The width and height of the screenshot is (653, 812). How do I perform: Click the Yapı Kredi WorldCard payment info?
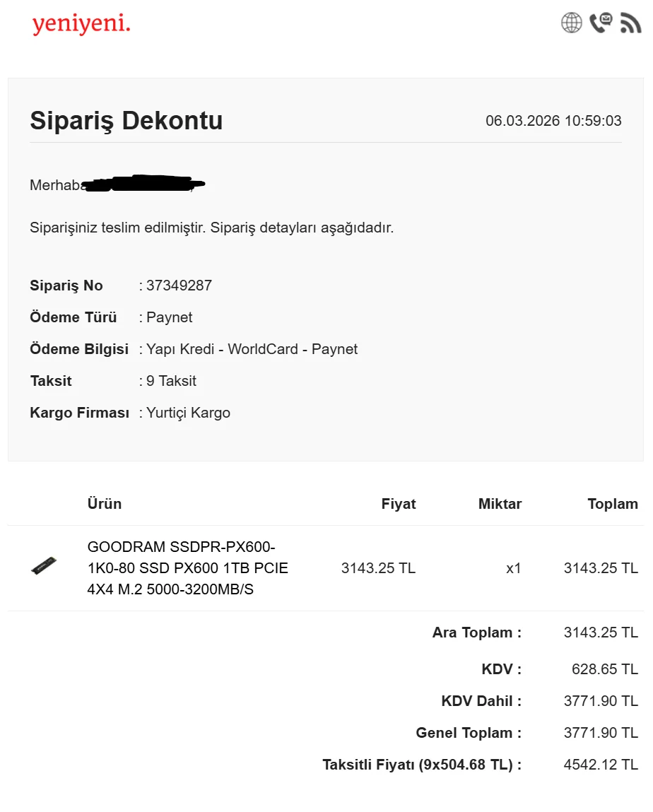(x=252, y=349)
